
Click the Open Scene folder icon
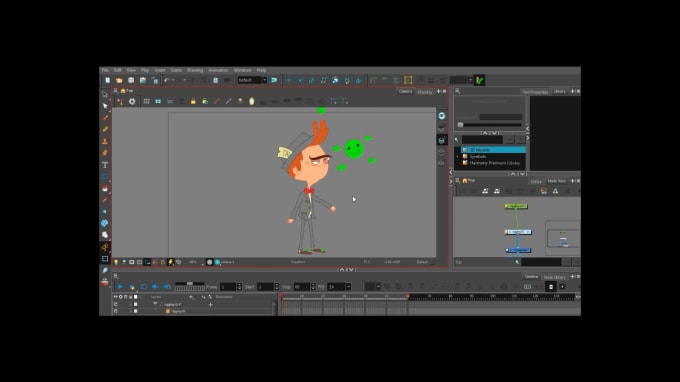coord(119,80)
